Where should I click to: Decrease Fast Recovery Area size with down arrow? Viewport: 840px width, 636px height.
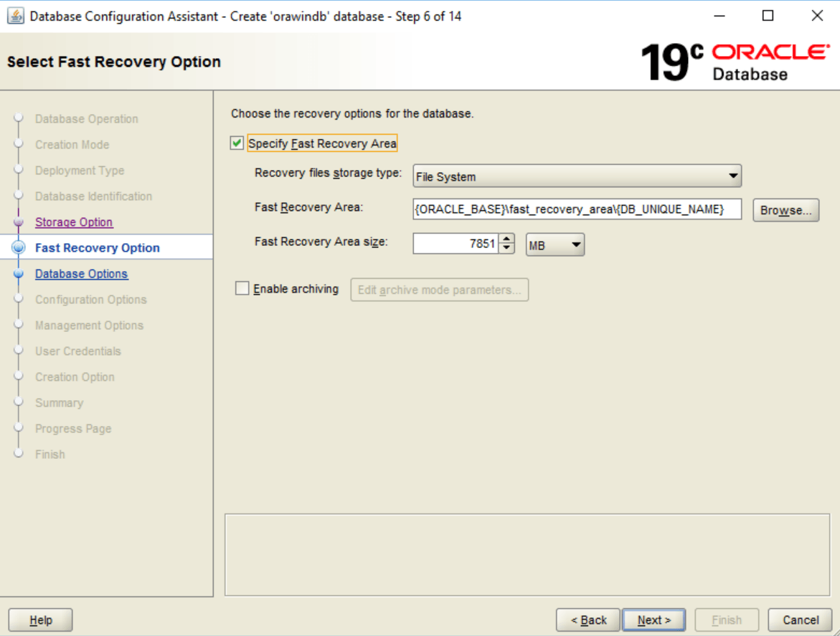(x=507, y=250)
